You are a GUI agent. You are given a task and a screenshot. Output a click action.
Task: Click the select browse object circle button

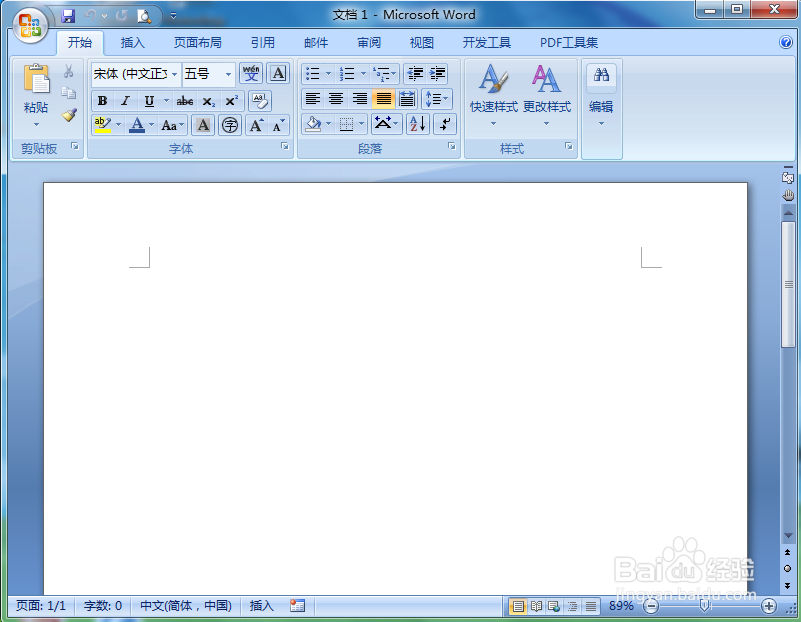(x=788, y=568)
